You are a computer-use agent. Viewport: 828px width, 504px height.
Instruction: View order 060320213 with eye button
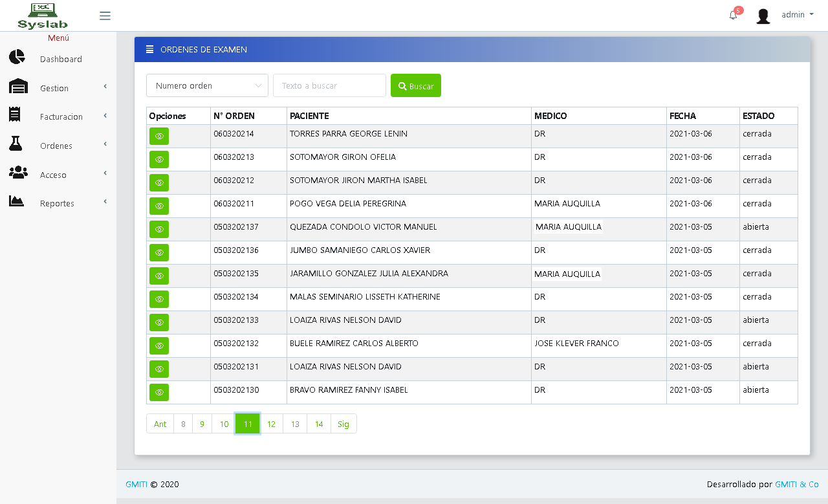pos(159,159)
